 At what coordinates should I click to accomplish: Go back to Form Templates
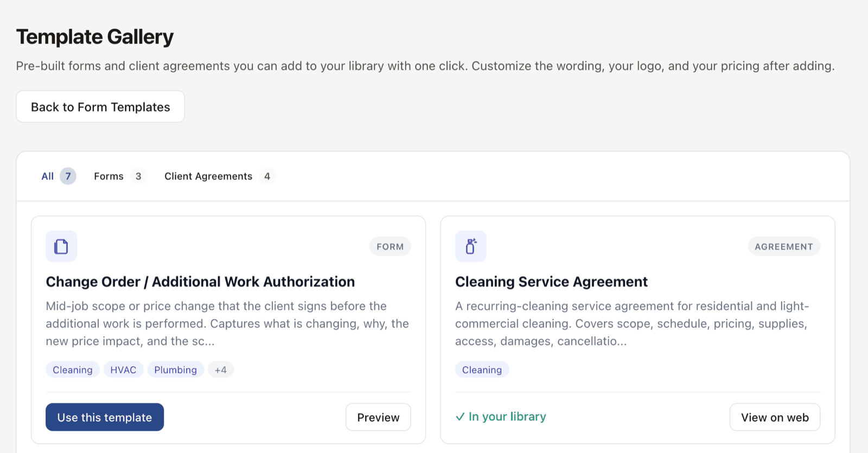pyautogui.click(x=100, y=107)
